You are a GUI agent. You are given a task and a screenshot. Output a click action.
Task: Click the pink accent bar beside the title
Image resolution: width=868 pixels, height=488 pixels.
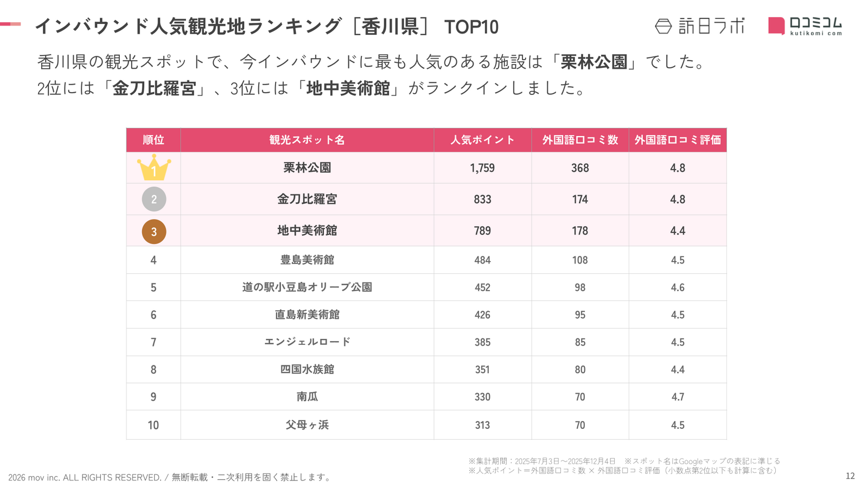(x=10, y=24)
